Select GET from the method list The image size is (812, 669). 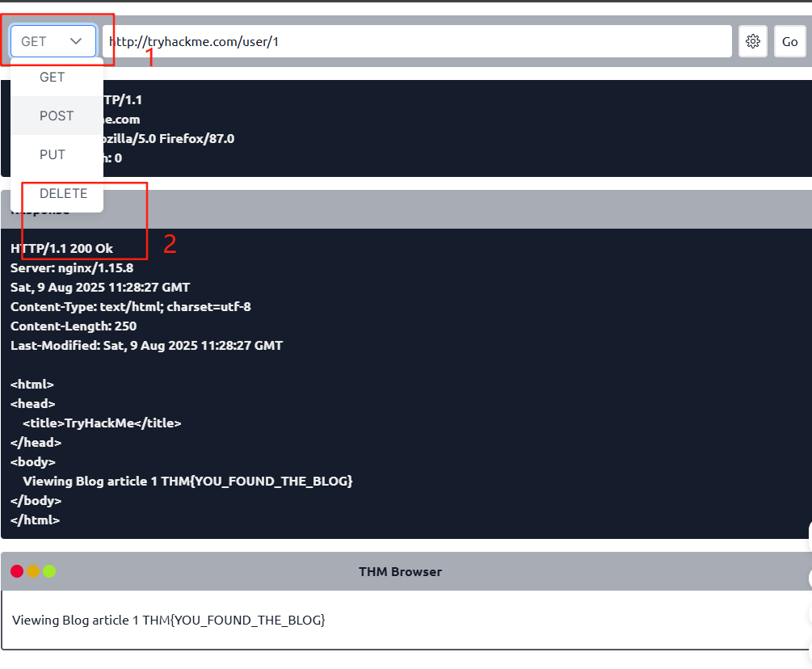tap(57, 77)
